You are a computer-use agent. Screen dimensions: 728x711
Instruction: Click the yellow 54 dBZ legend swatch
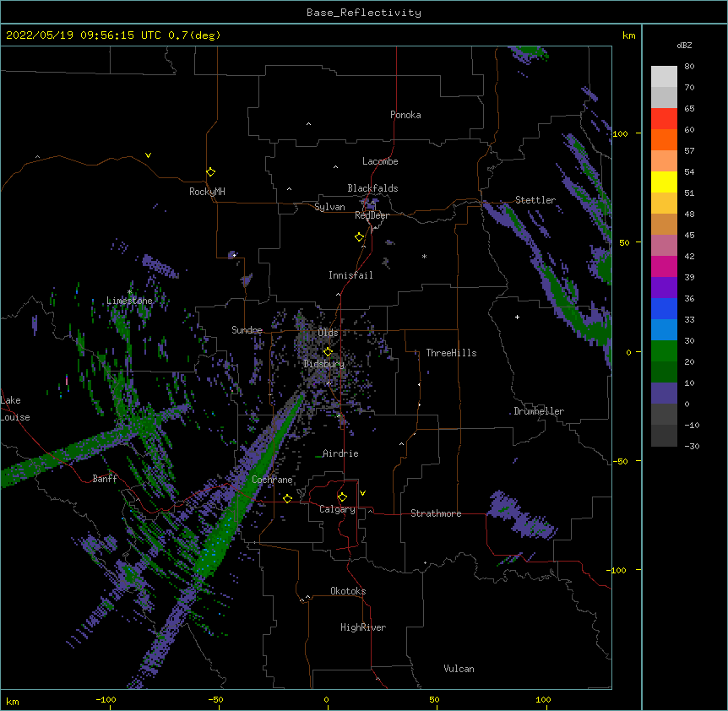664,182
